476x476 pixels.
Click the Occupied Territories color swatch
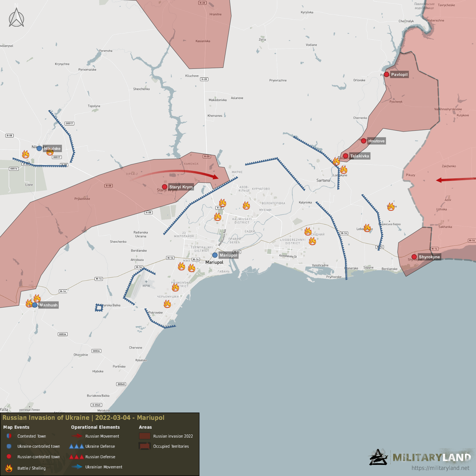(x=145, y=446)
